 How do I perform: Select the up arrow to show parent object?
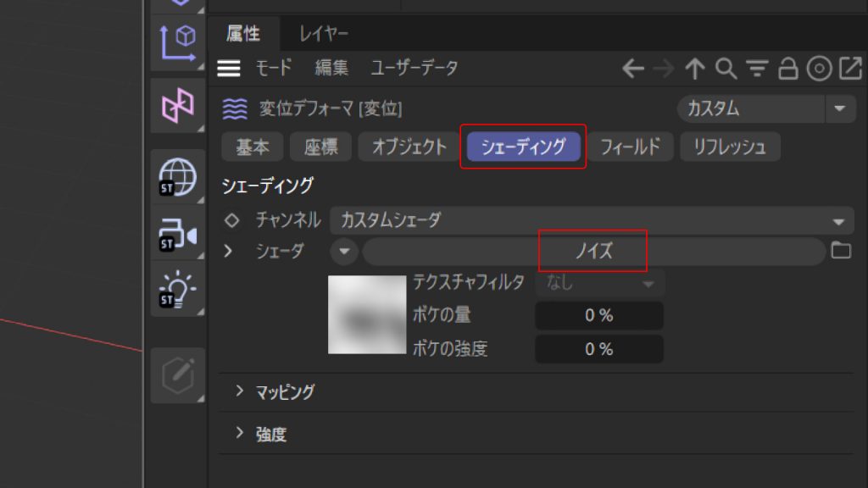pos(694,69)
